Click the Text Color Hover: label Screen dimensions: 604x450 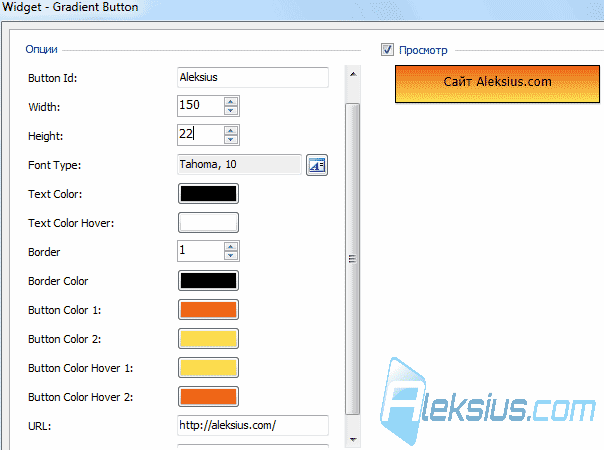pos(71,223)
